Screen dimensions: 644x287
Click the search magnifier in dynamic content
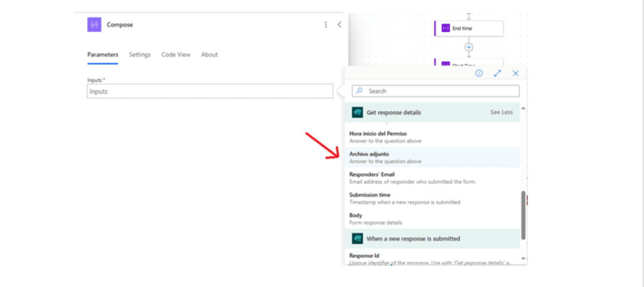coord(359,90)
